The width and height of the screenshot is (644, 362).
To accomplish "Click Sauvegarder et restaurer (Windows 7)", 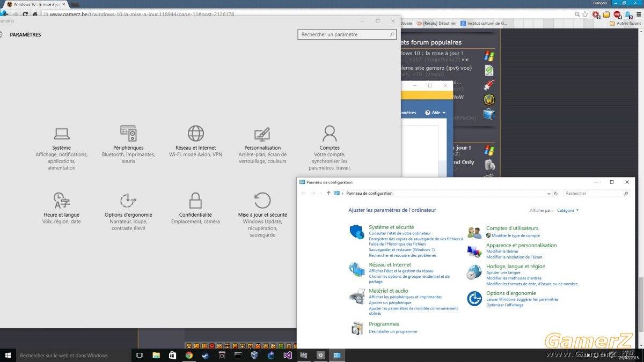I will tap(402, 249).
